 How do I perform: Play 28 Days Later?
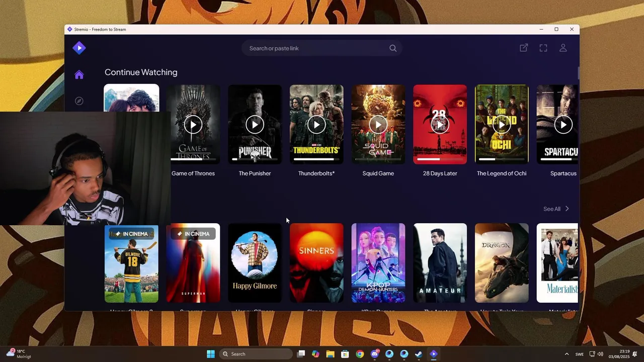[x=440, y=125]
